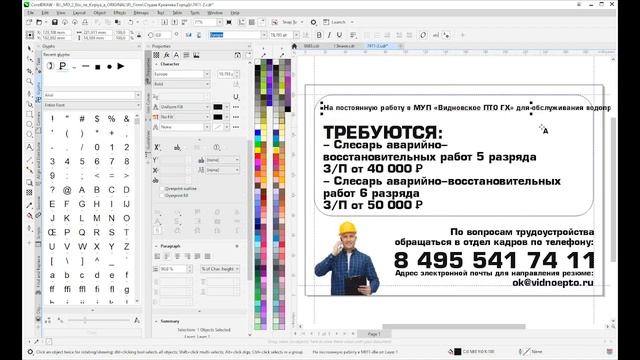Open the Uniform Fill type dropdown
The width and height of the screenshot is (640, 360).
pos(185,107)
